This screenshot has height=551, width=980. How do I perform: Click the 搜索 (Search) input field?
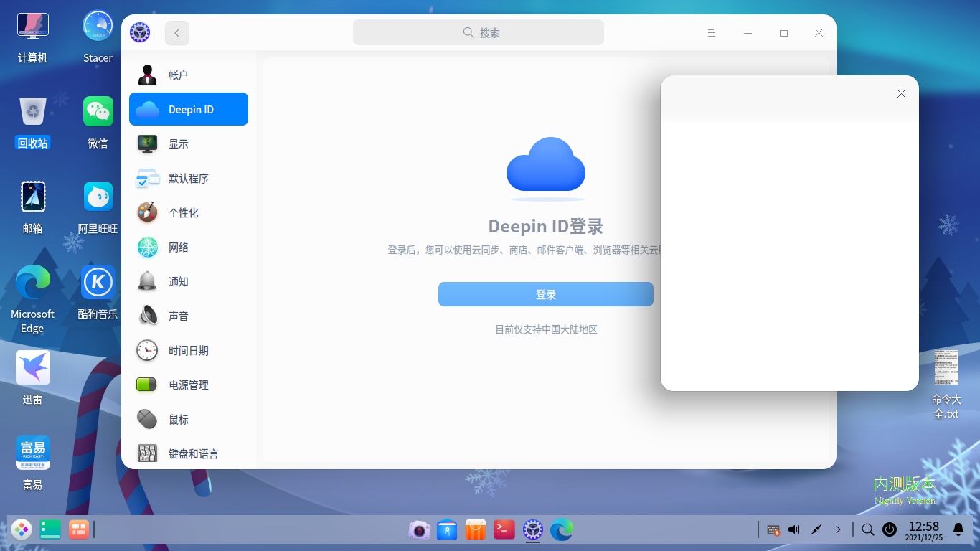click(x=478, y=32)
